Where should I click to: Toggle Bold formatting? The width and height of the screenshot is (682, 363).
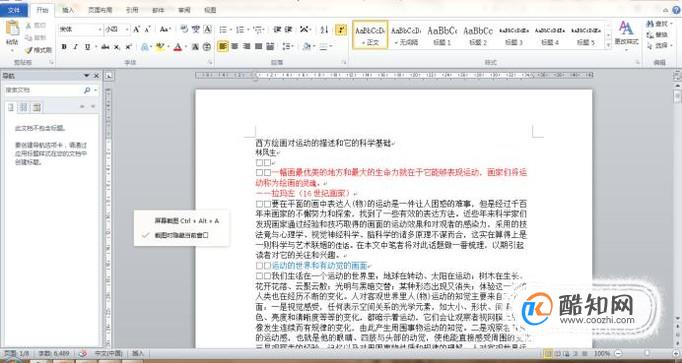pyautogui.click(x=64, y=47)
